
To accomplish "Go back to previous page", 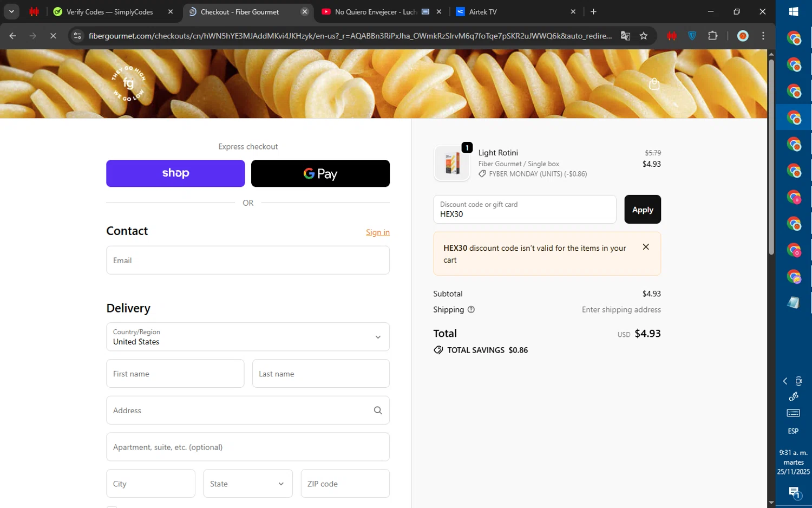I will [13, 36].
